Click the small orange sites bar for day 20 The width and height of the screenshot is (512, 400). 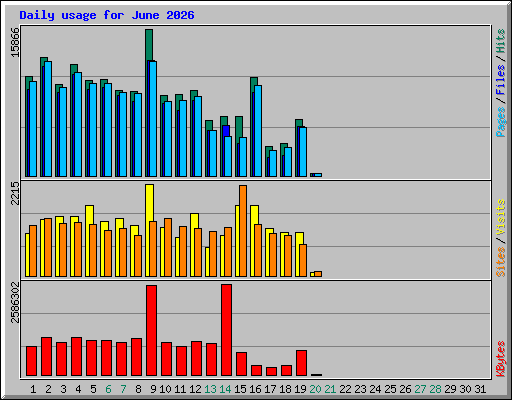click(318, 274)
